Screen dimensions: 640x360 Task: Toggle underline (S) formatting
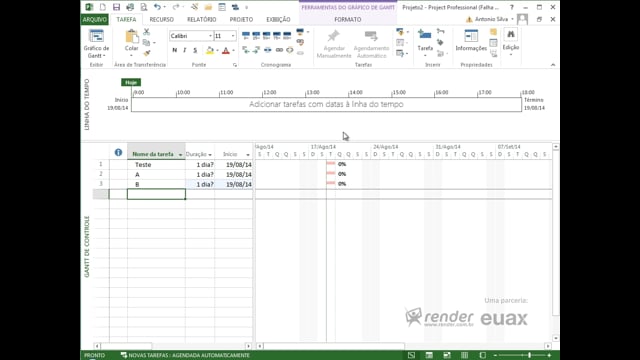click(x=195, y=50)
